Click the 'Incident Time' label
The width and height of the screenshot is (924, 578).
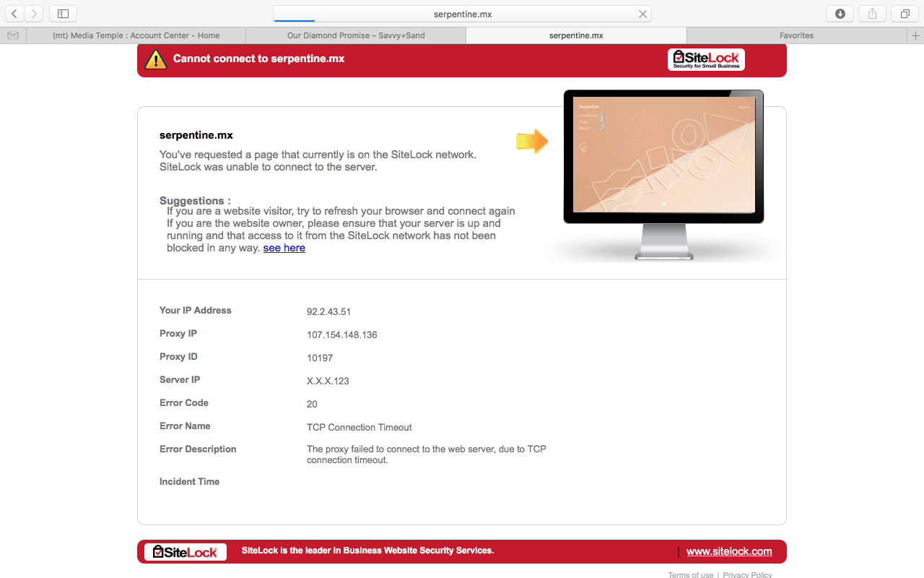point(189,482)
